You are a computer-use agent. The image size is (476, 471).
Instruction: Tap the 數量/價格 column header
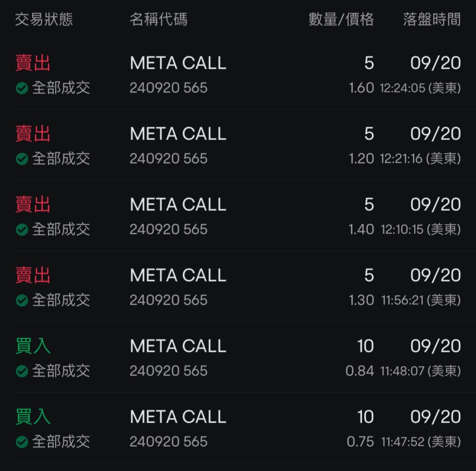point(341,20)
